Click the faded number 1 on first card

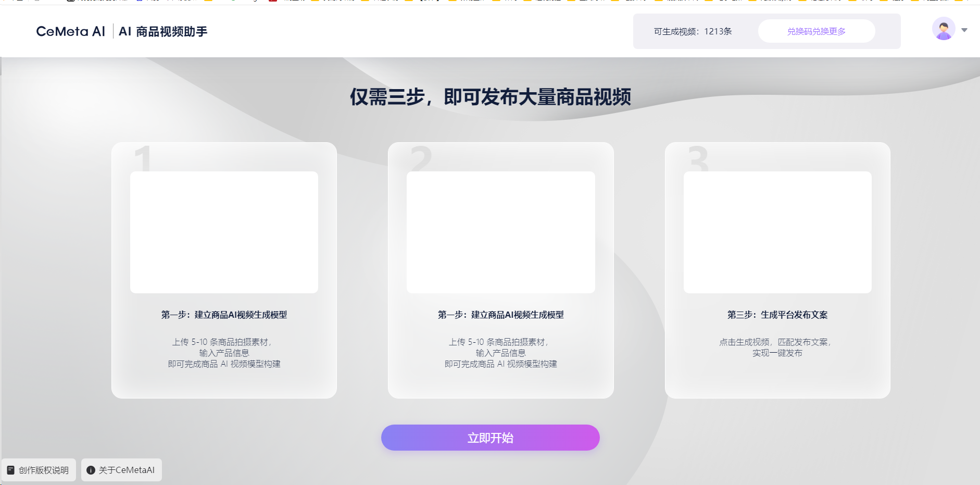point(143,159)
